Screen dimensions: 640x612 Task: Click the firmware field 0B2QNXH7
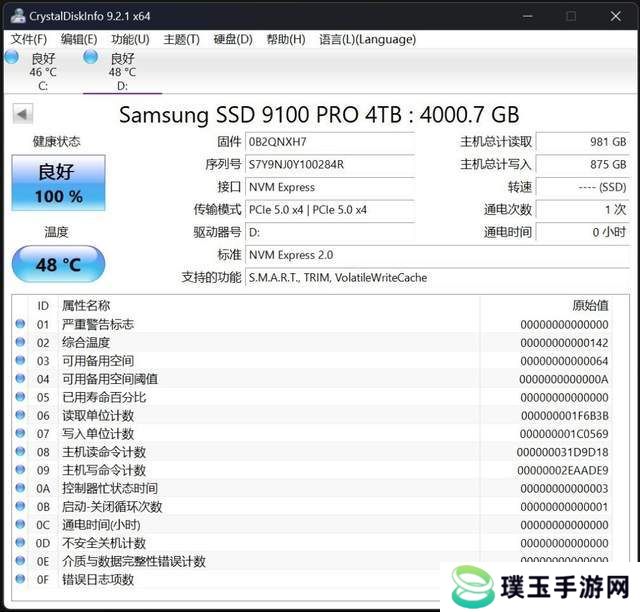(330, 142)
